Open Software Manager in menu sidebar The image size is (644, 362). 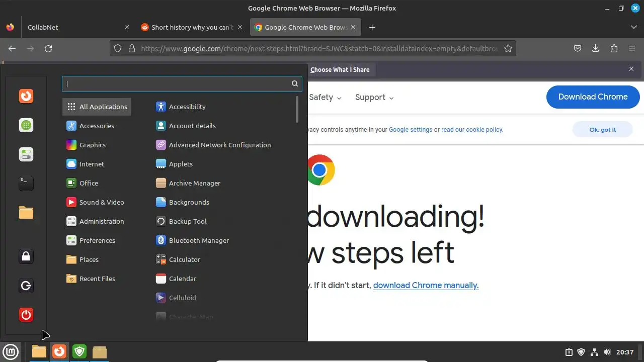click(26, 125)
